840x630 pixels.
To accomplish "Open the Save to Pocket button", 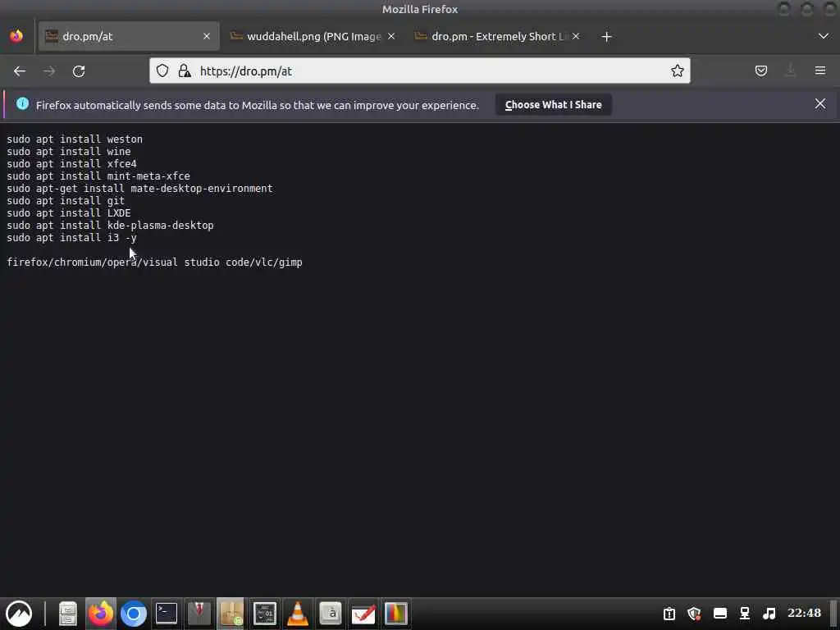I will (x=760, y=71).
